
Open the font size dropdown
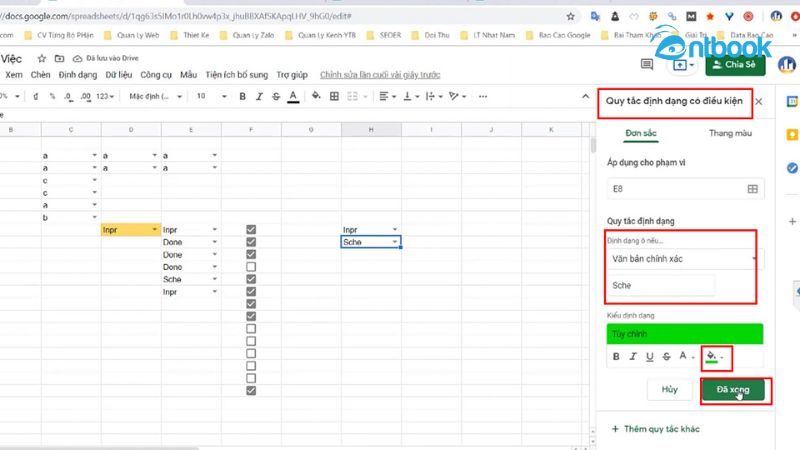pos(210,96)
